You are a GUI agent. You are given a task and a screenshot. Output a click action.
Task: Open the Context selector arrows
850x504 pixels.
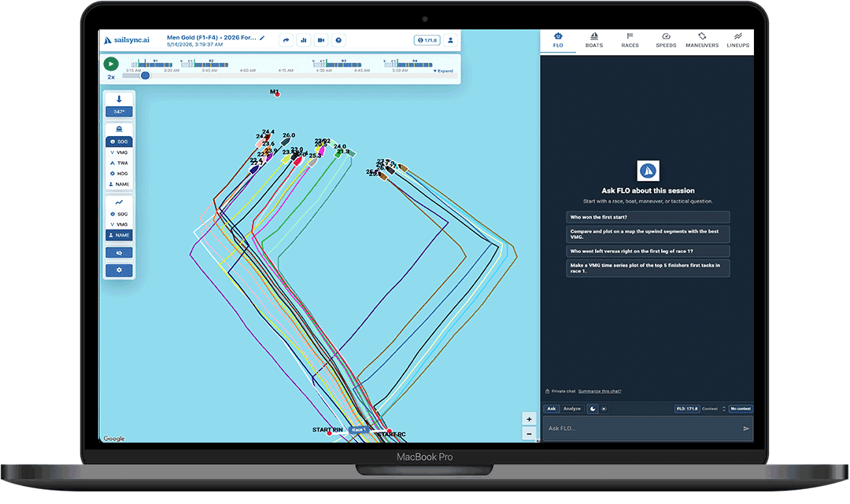pyautogui.click(x=724, y=409)
